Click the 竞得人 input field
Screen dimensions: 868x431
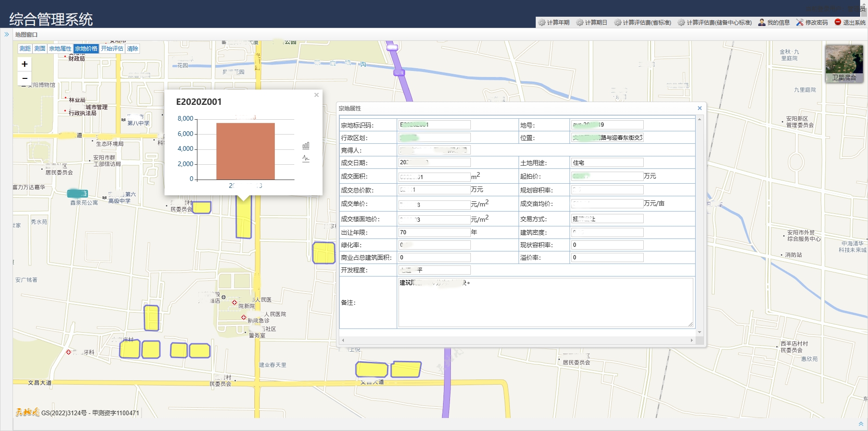coord(435,150)
